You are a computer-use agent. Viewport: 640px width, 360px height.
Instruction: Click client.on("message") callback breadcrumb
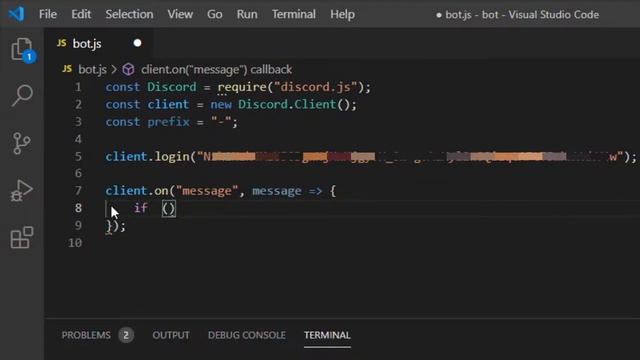pos(216,69)
